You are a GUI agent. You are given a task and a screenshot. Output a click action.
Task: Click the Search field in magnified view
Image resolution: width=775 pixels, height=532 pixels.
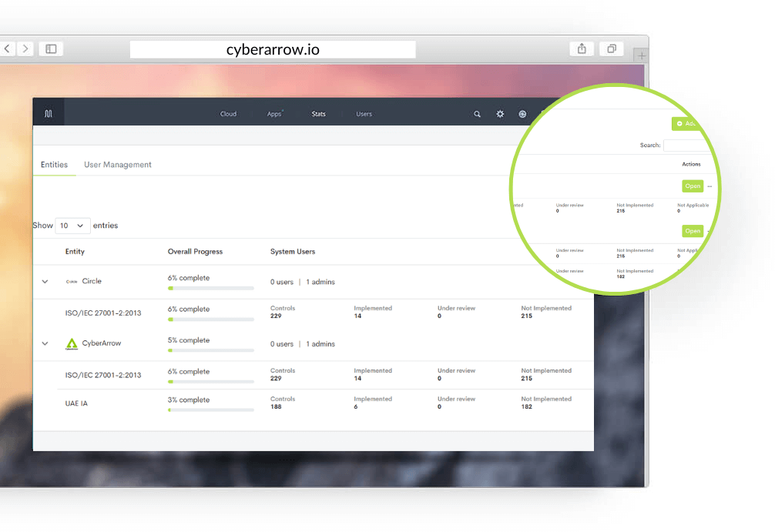click(688, 146)
